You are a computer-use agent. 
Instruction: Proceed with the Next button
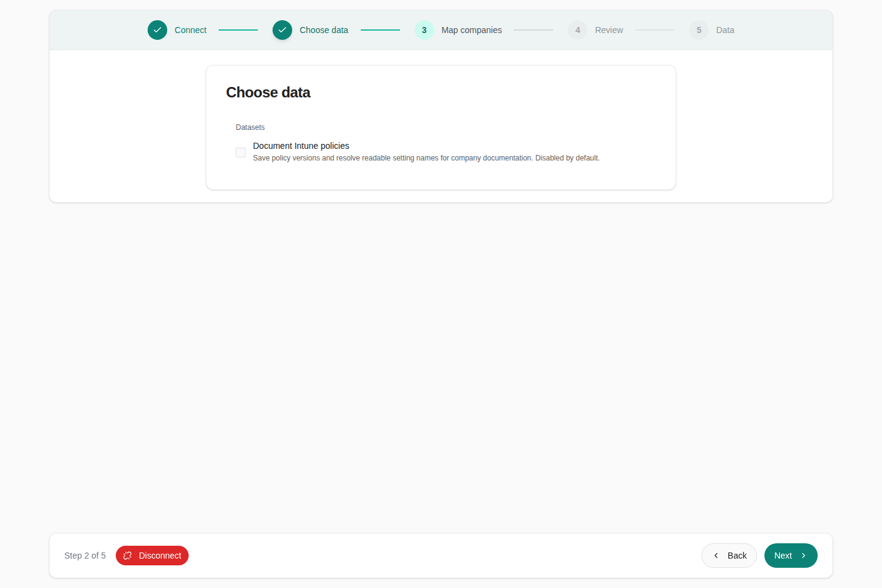tap(791, 556)
